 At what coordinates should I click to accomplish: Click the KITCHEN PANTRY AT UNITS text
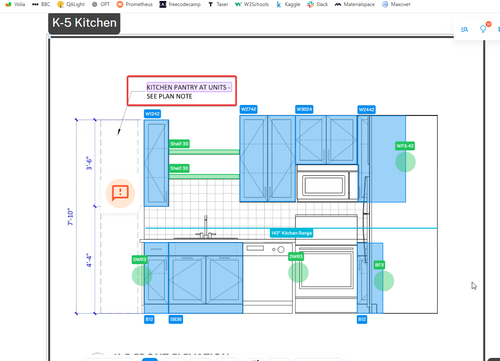(x=189, y=87)
